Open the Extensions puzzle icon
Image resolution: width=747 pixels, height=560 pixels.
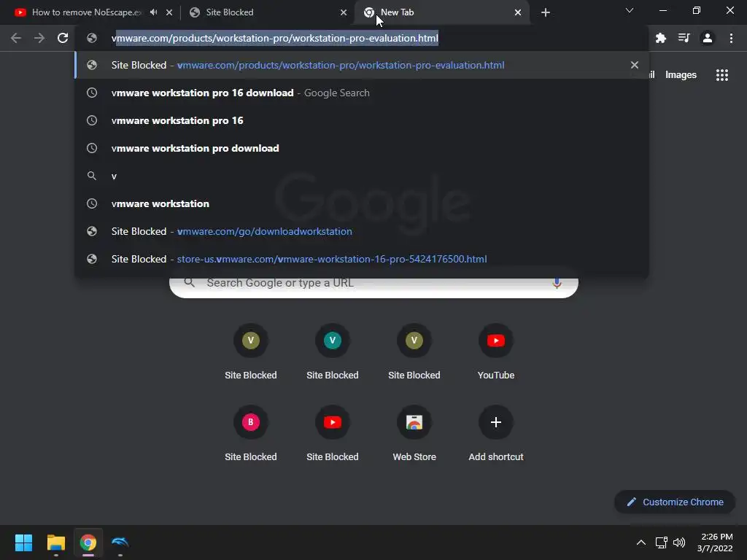coord(660,38)
